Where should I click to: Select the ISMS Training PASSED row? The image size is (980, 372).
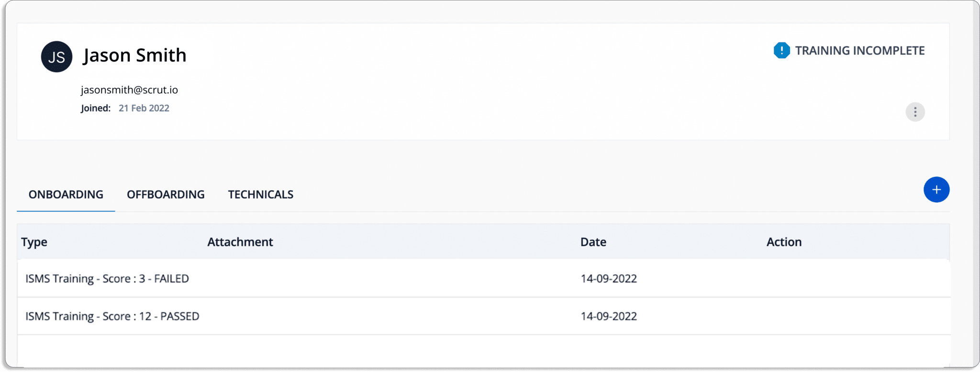(x=484, y=316)
